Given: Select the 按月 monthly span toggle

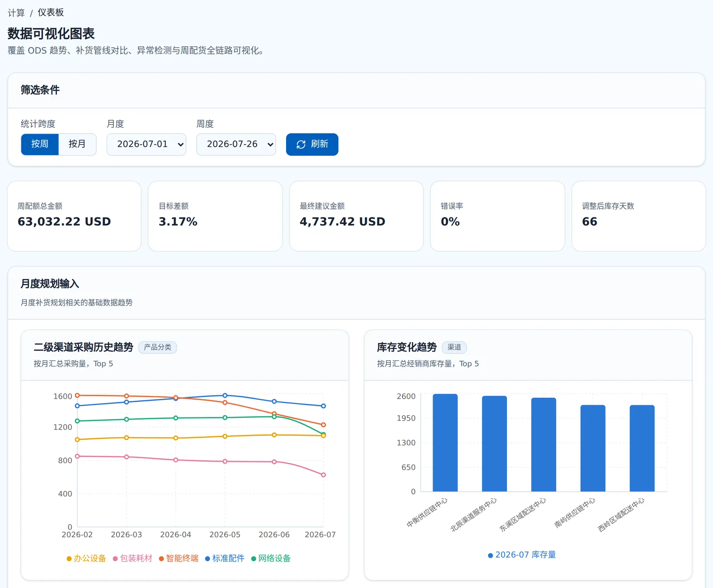Looking at the screenshot, I should click(x=77, y=144).
